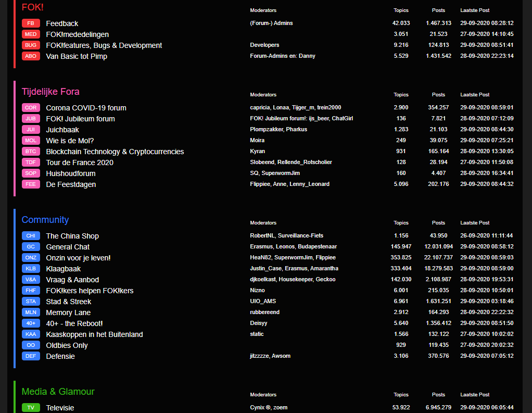Open the Corona COVID-19 forum
This screenshot has height=413, width=532.
(86, 108)
